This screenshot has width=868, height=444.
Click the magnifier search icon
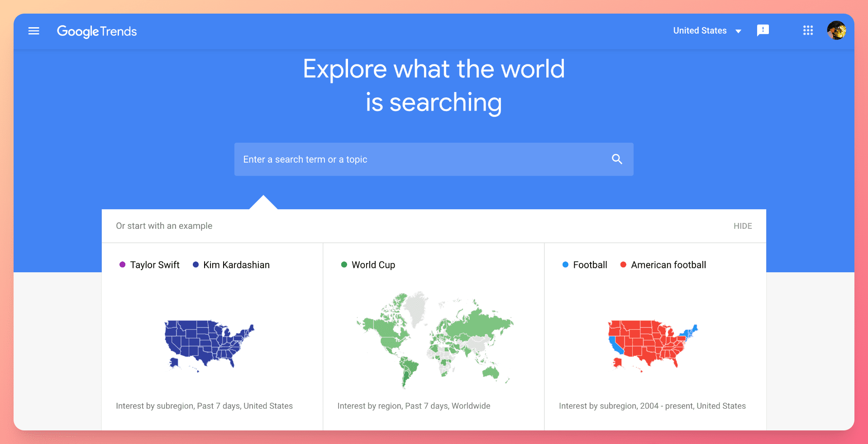617,159
